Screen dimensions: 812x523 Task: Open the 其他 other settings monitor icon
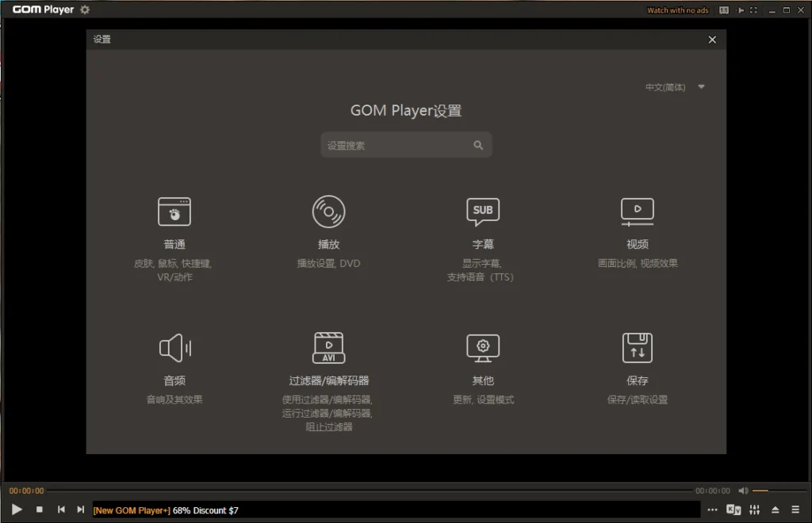[x=483, y=348]
